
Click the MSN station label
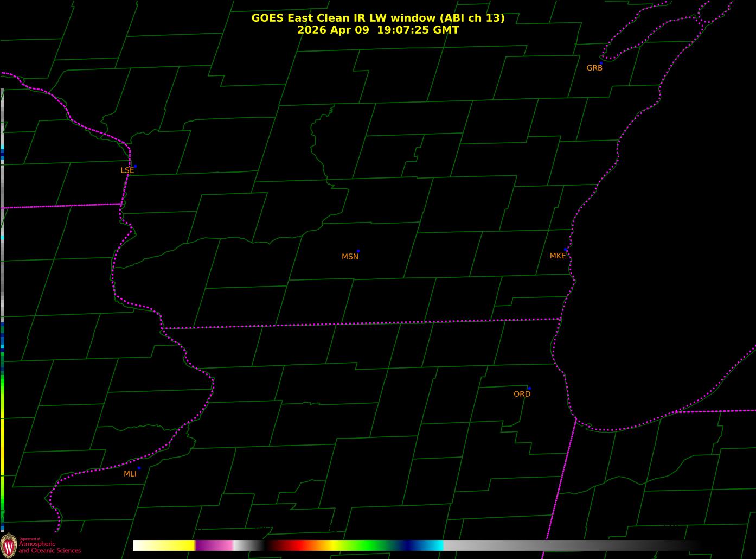click(x=350, y=256)
